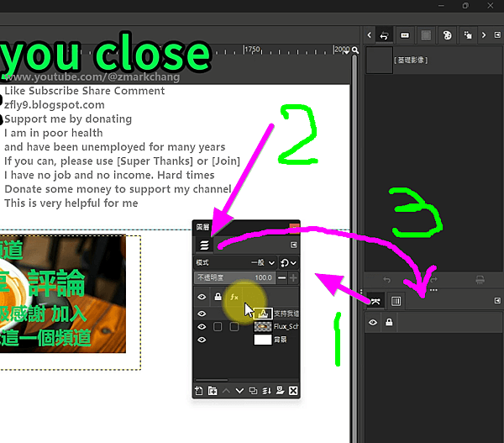
Task: Switch to the Paths tab in lower dock
Action: (x=375, y=301)
